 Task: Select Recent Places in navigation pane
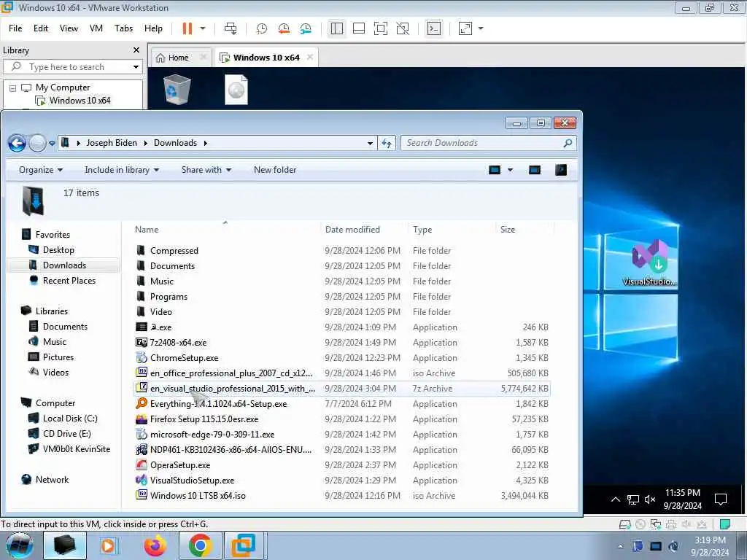tap(69, 281)
